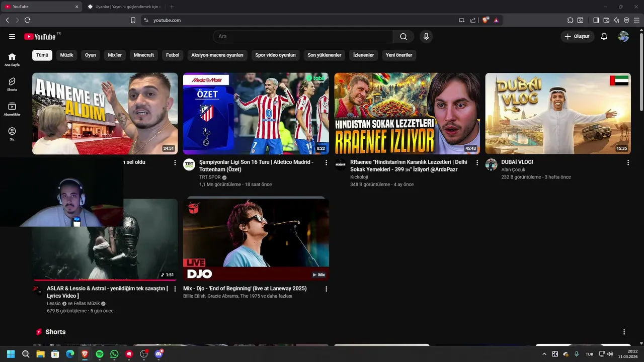Click the search magnifier button
644x362 pixels.
[x=404, y=37]
